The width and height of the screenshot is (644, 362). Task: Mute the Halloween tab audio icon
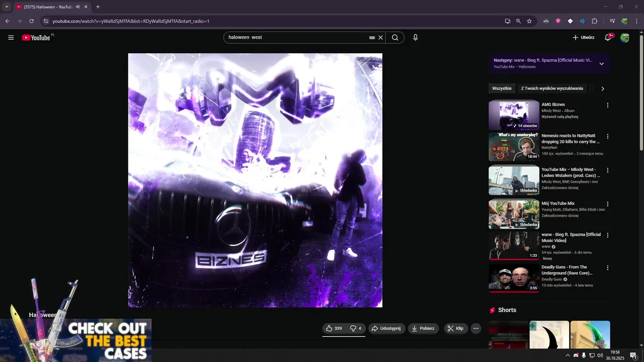pos(77,7)
